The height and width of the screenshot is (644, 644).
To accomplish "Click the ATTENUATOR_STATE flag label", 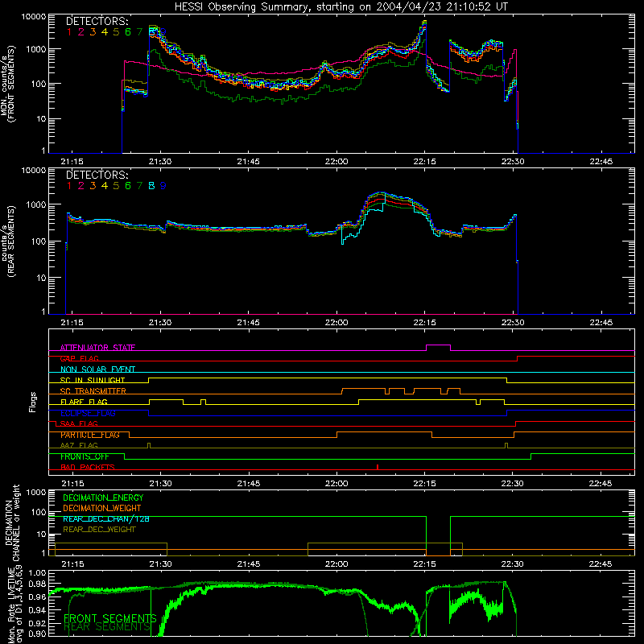I will [x=97, y=348].
